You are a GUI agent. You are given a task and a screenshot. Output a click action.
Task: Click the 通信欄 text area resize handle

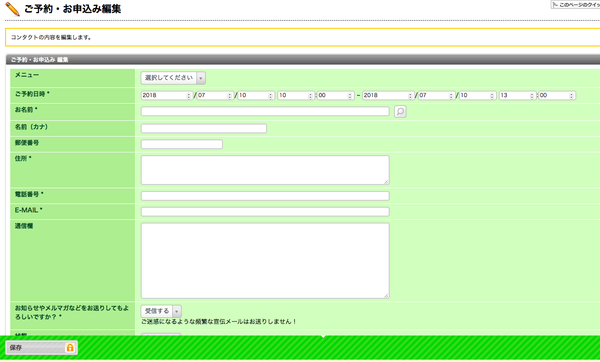386,295
